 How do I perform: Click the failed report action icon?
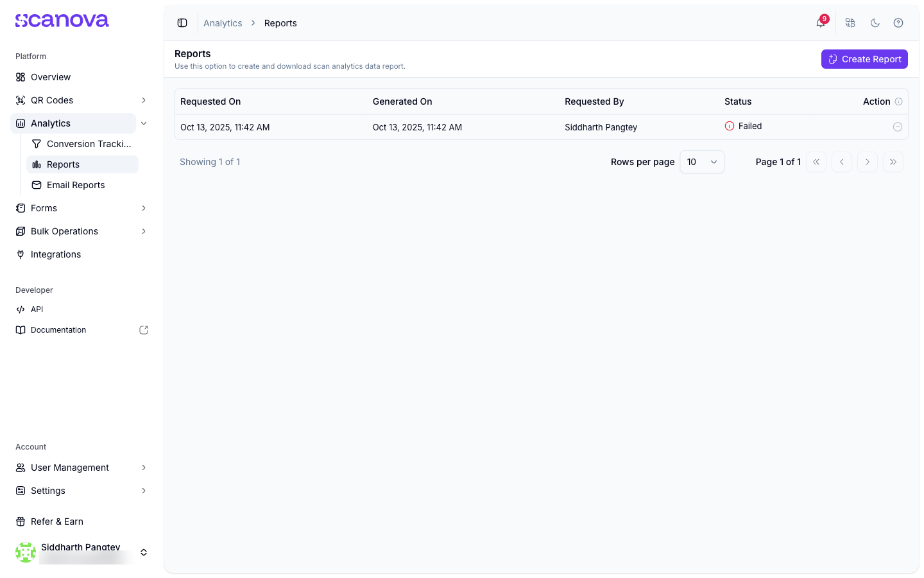(x=898, y=127)
